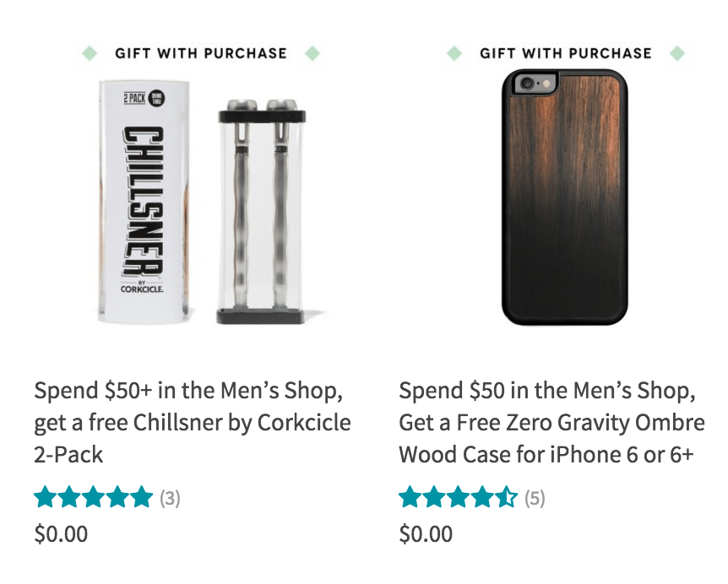Click the green diamond right of case banner
This screenshot has width=728, height=584.
677,53
